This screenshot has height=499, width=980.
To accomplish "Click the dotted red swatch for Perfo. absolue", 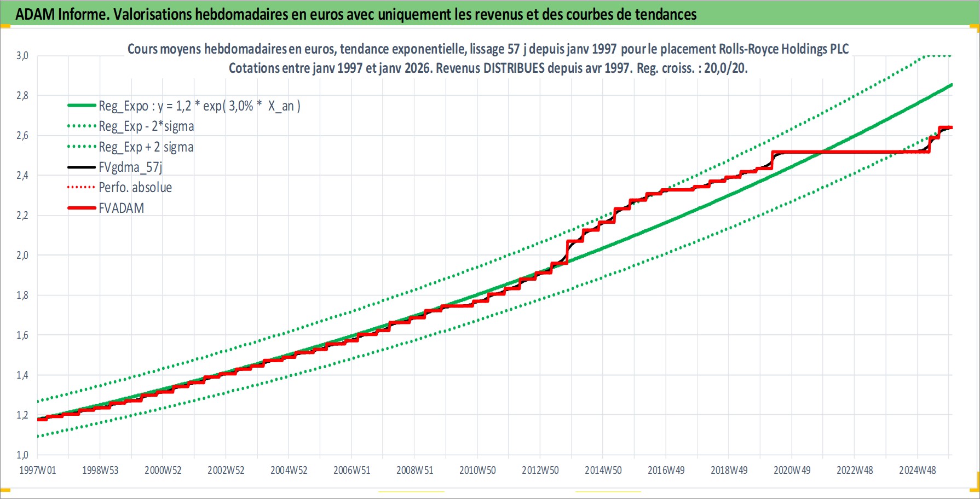I will (82, 188).
